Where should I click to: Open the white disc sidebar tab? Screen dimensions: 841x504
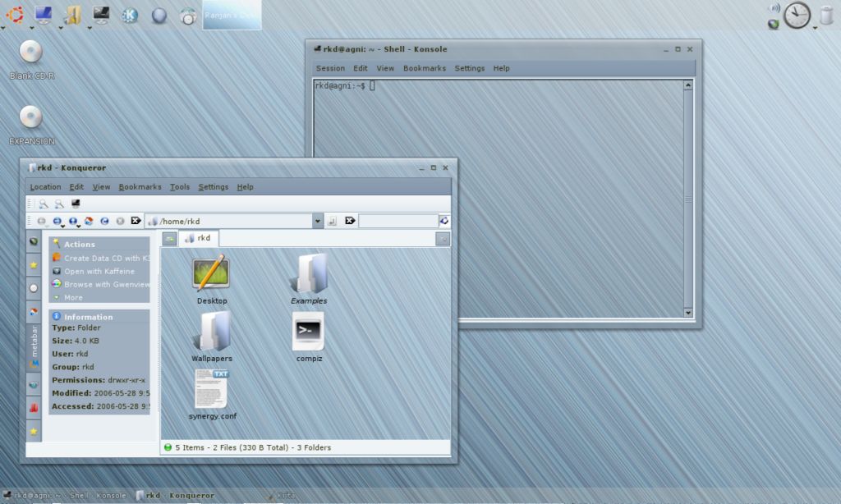point(34,288)
